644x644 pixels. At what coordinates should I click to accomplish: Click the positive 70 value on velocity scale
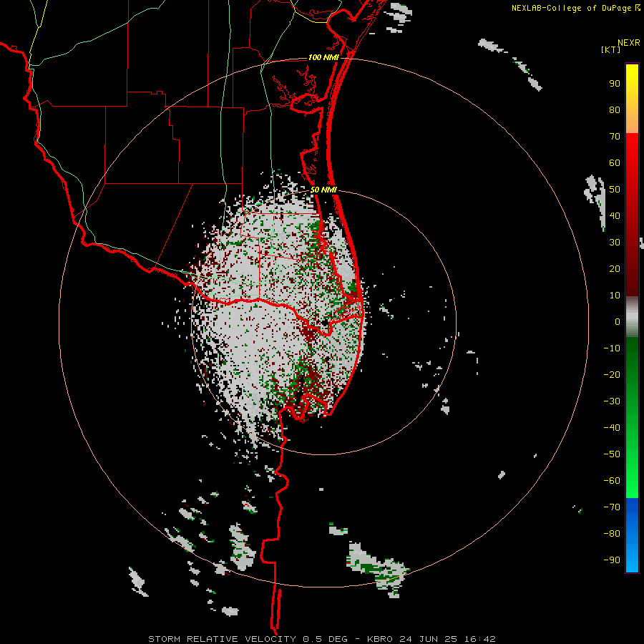click(615, 137)
